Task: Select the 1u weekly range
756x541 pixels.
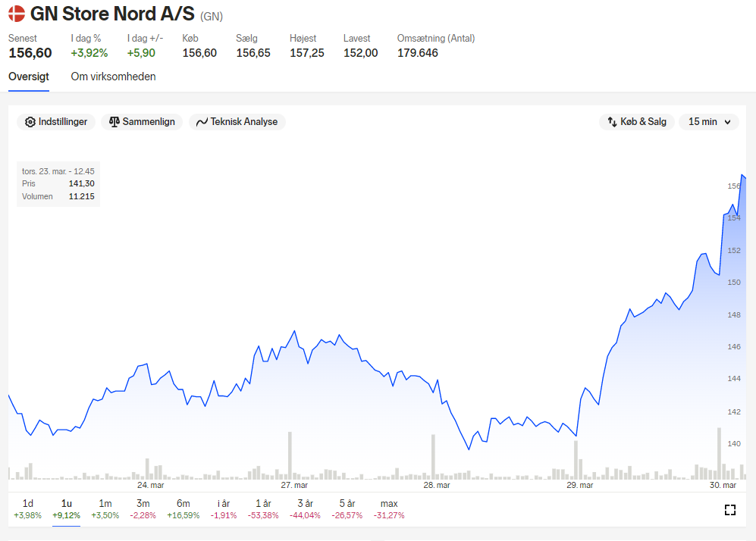Action: pyautogui.click(x=66, y=509)
